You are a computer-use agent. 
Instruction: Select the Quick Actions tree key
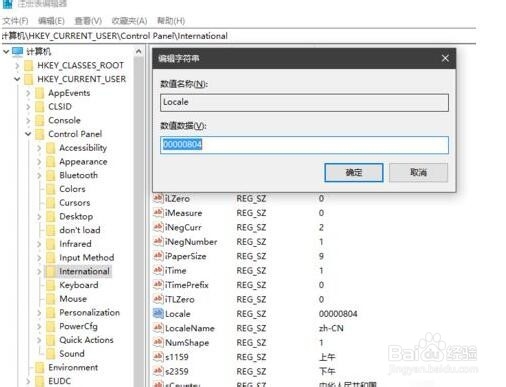[86, 340]
